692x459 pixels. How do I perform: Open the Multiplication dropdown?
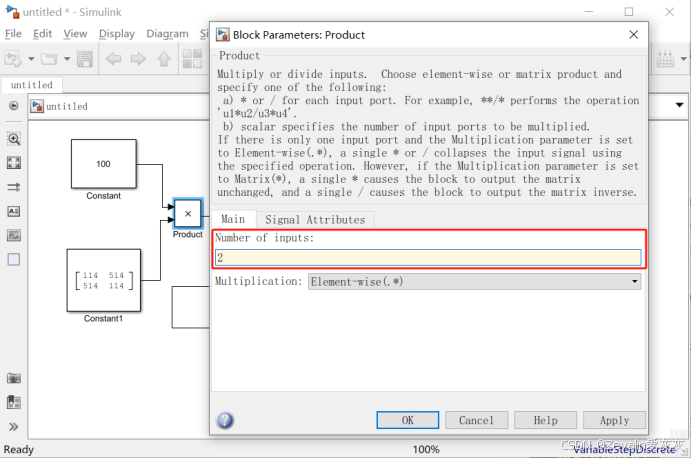coord(474,282)
